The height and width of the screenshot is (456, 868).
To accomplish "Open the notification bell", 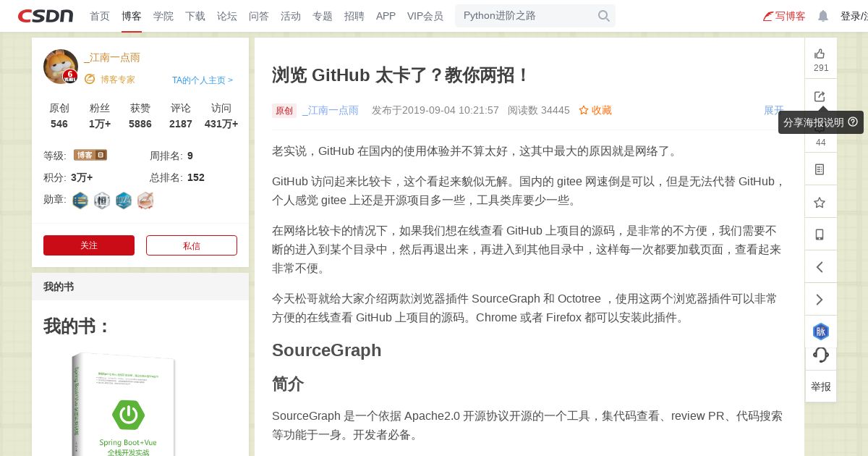I will (x=823, y=16).
